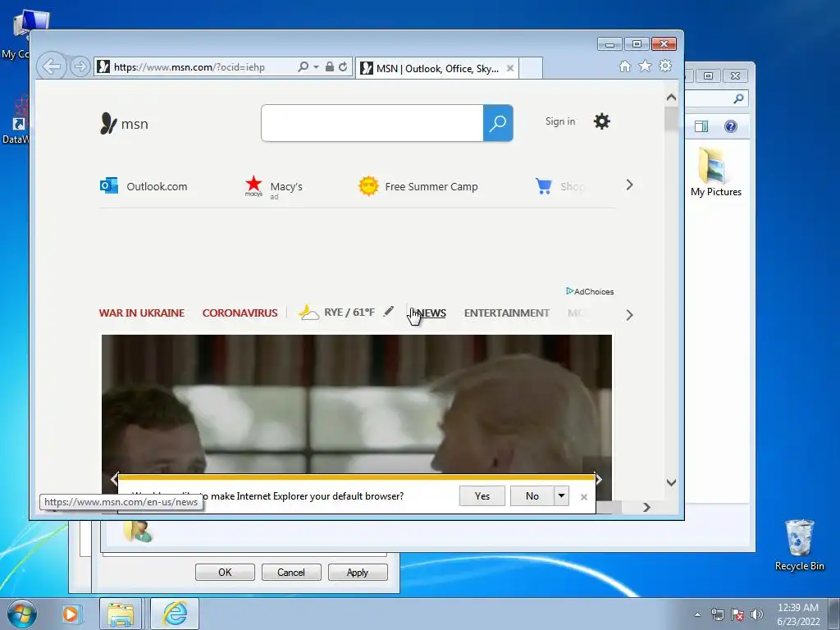The width and height of the screenshot is (840, 630).
Task: Click the blue MSN search button
Action: click(x=498, y=123)
